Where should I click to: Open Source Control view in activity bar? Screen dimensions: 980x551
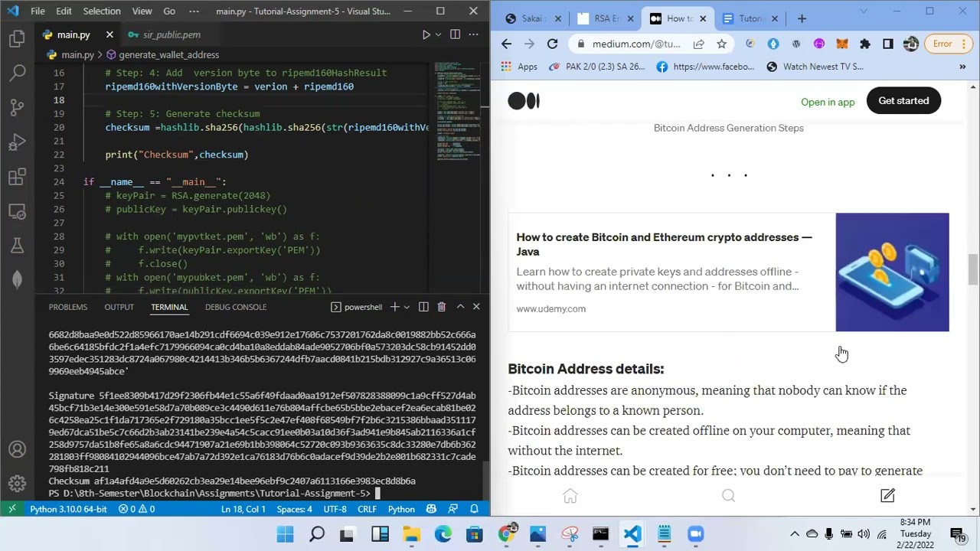tap(18, 107)
